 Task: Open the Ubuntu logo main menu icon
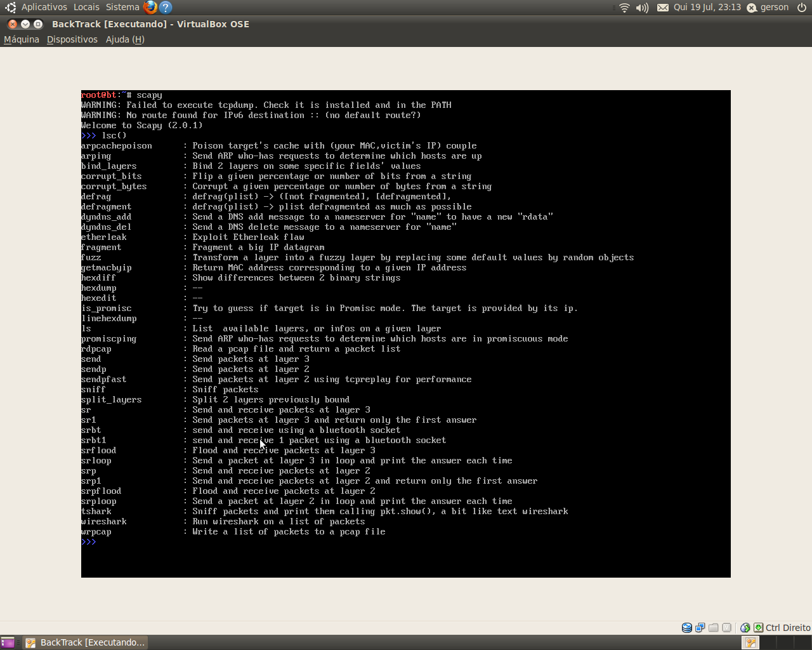click(10, 8)
